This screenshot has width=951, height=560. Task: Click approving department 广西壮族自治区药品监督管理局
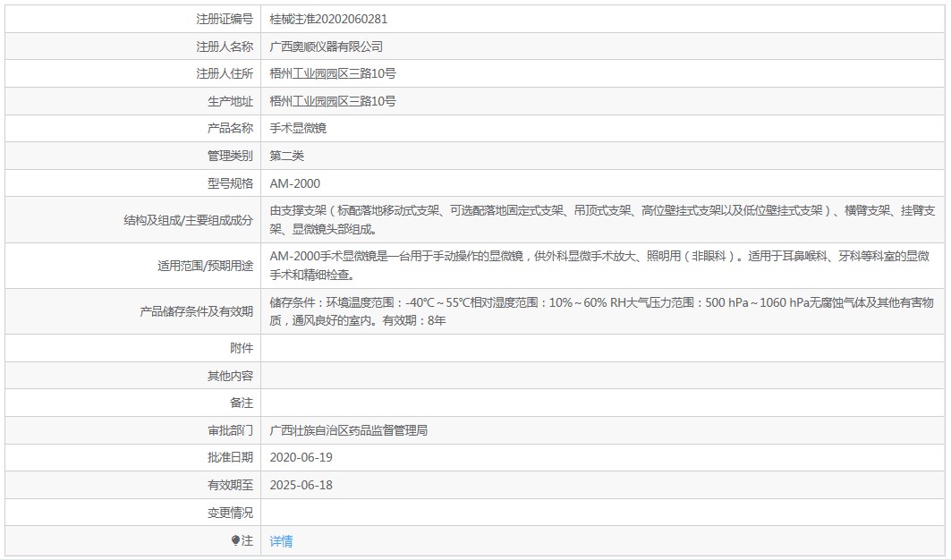(348, 430)
